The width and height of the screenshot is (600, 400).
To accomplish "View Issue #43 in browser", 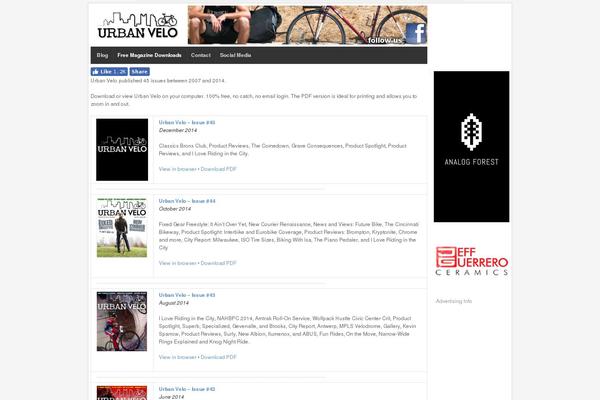I will [178, 357].
